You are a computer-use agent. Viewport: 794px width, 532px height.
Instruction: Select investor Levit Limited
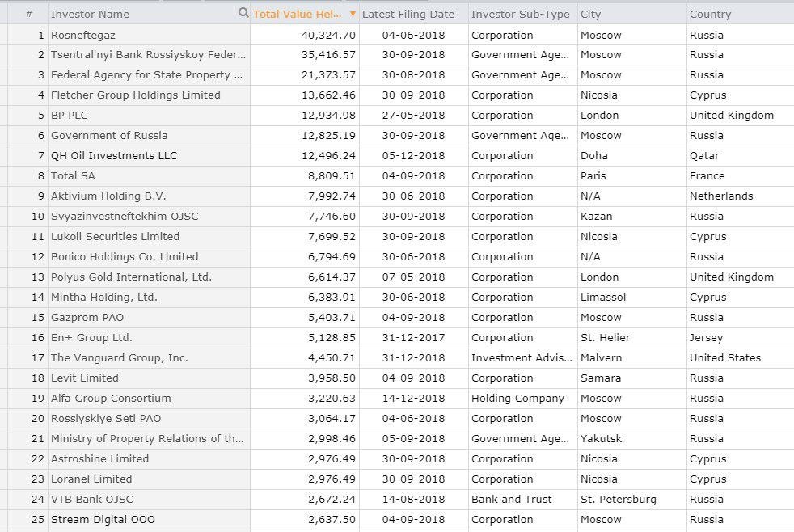(85, 378)
